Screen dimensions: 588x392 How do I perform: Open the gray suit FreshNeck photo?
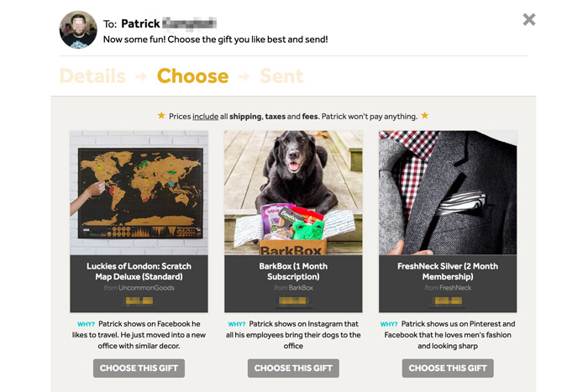pos(448,192)
